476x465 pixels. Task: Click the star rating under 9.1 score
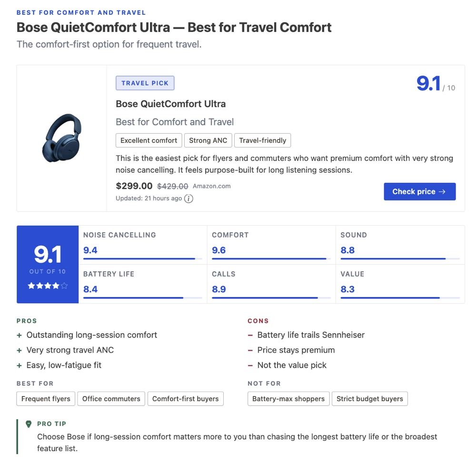click(48, 286)
